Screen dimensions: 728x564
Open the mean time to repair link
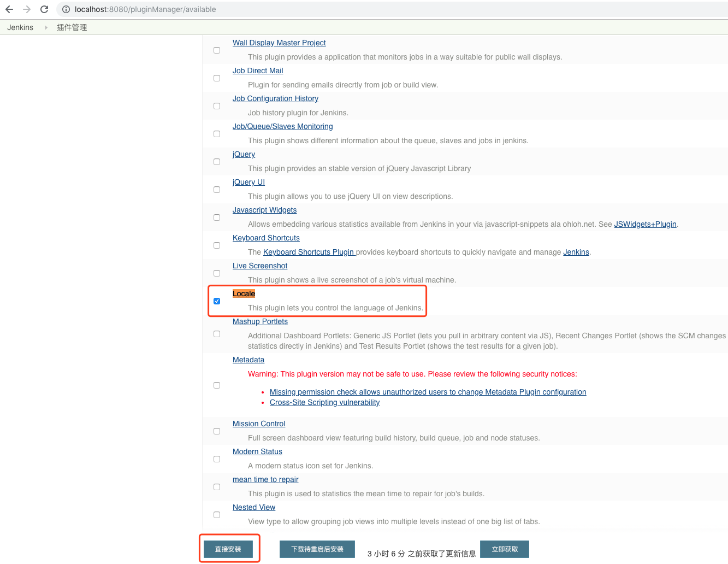265,479
